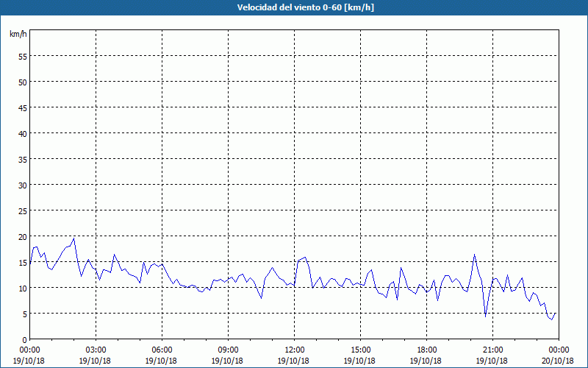The image size is (588, 368).
Task: Click the 15:00 time axis label
Action: pyautogui.click(x=360, y=350)
